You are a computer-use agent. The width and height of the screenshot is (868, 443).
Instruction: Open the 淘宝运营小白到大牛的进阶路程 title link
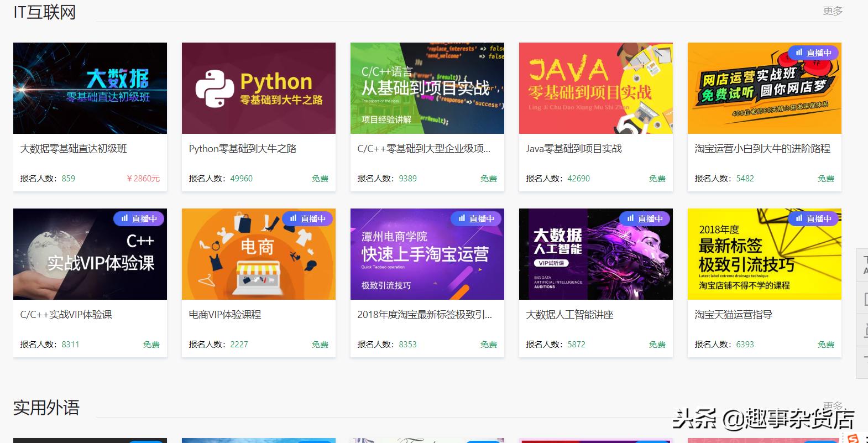pos(762,149)
